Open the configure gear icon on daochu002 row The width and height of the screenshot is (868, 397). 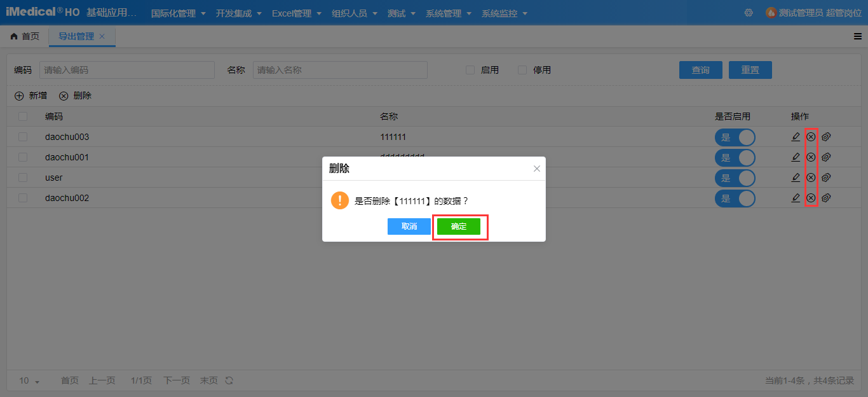pos(825,198)
